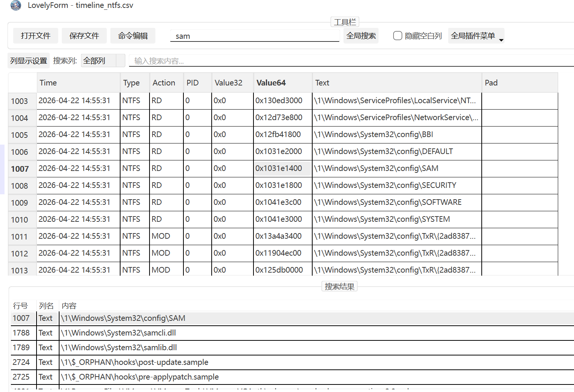Viewport: 574px width, 392px height.
Task: Open search result row 1007 config\SAM
Action: click(292, 318)
